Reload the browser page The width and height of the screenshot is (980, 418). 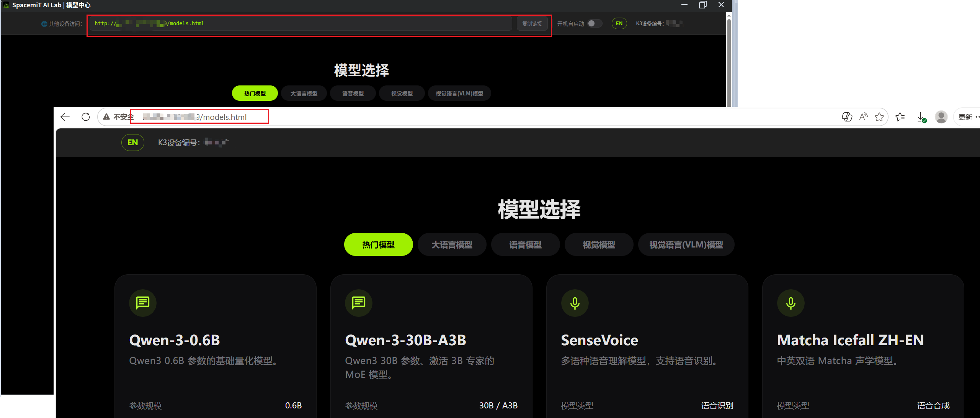[x=86, y=117]
